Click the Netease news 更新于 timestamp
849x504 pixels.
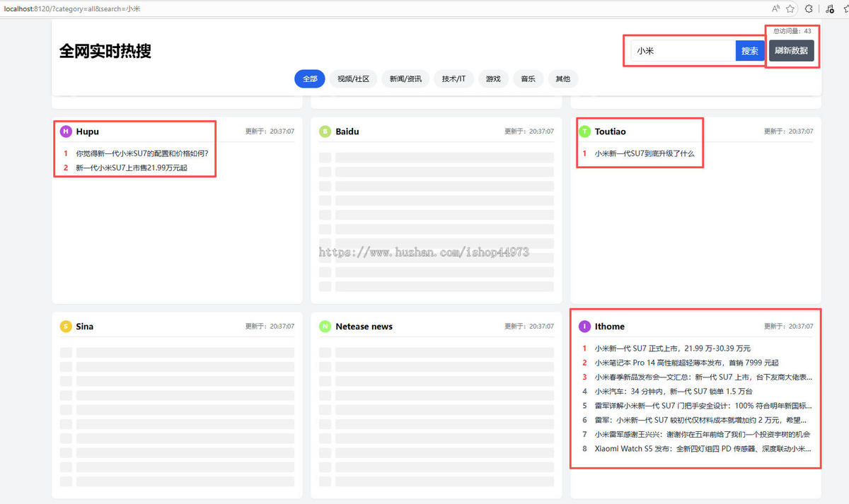pyautogui.click(x=529, y=327)
